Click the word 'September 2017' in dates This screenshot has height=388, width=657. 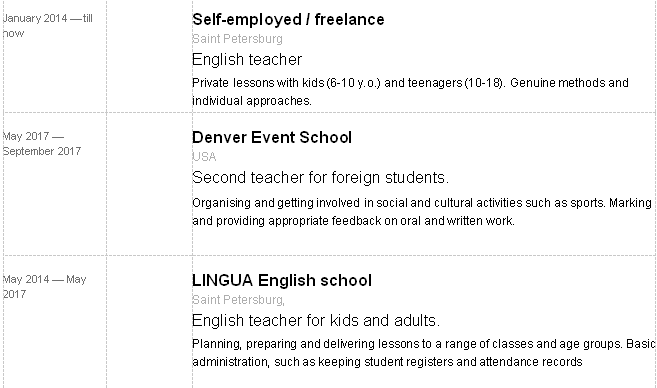(42, 151)
